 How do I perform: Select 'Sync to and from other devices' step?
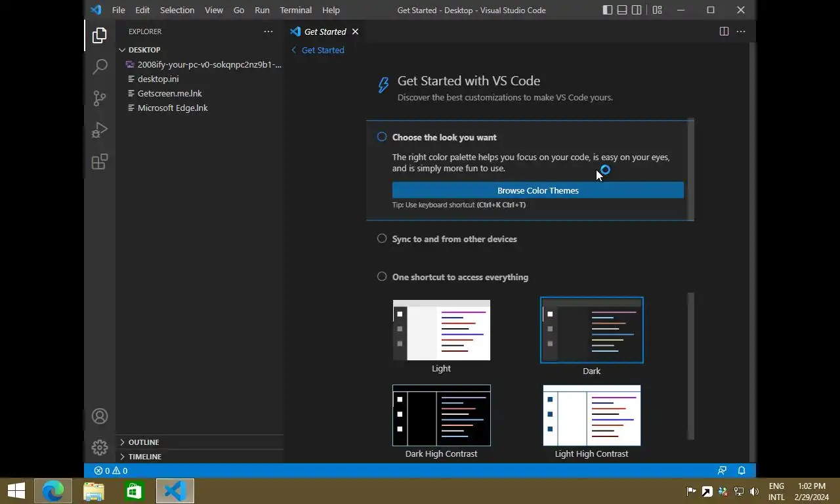[x=454, y=239]
